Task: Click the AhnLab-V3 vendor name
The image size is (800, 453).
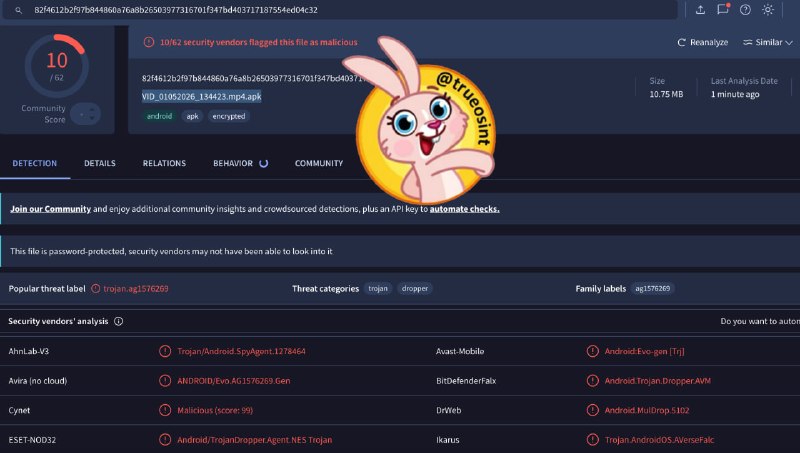Action: pyautogui.click(x=29, y=351)
